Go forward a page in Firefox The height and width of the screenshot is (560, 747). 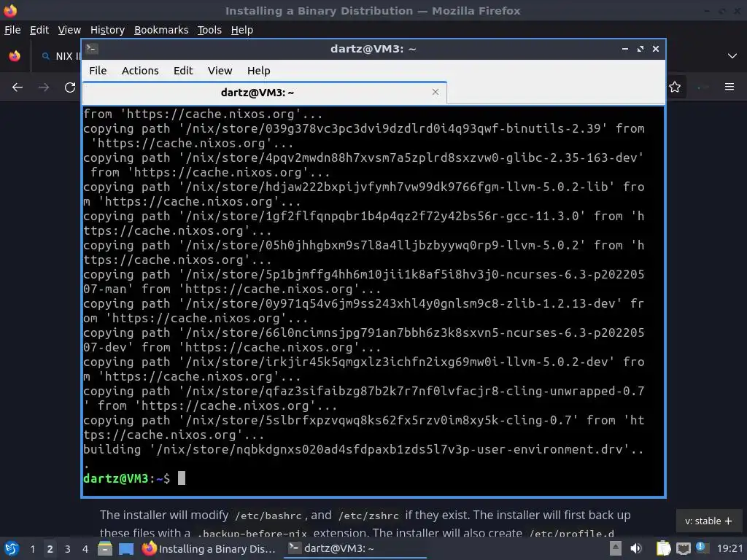[x=44, y=87]
